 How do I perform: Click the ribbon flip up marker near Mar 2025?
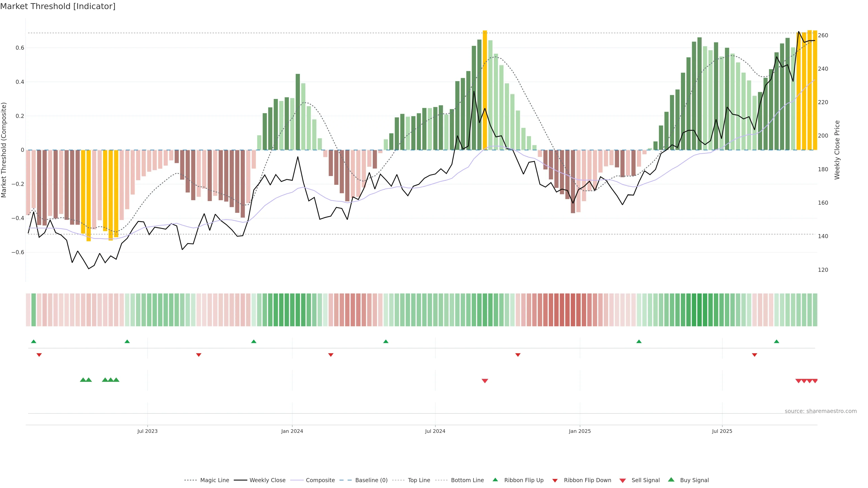pos(639,342)
